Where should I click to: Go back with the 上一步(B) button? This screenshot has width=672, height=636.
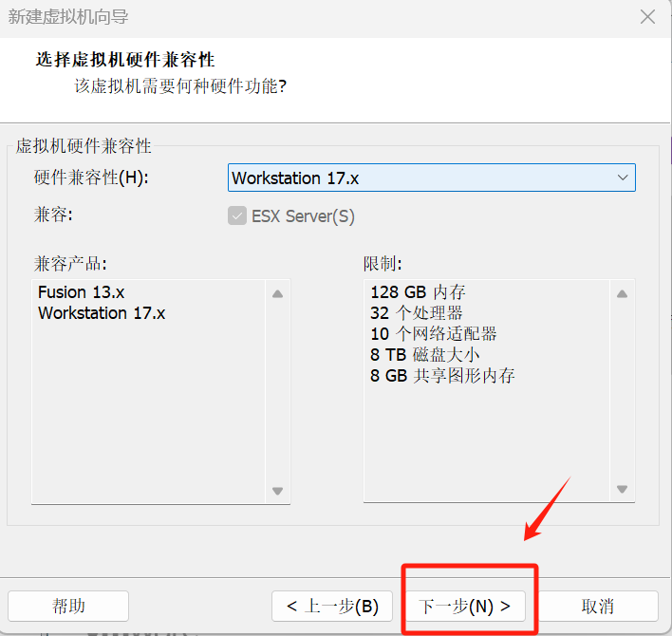(x=326, y=606)
